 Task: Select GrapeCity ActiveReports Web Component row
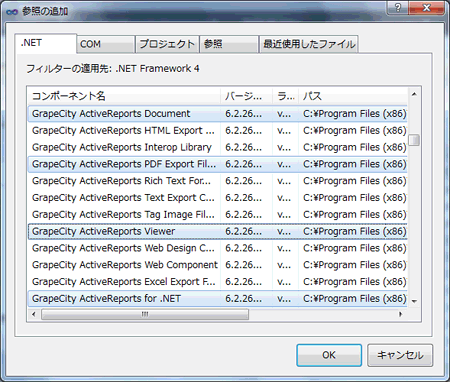pyautogui.click(x=218, y=265)
